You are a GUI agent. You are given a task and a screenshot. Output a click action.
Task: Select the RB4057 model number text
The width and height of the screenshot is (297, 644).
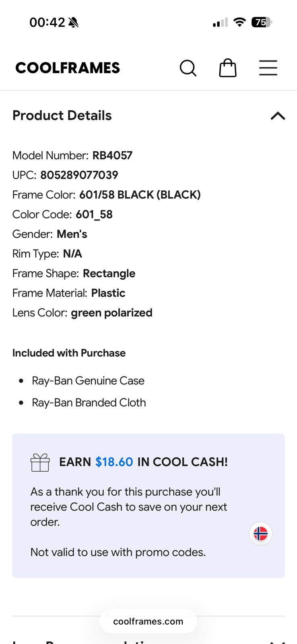pos(112,155)
